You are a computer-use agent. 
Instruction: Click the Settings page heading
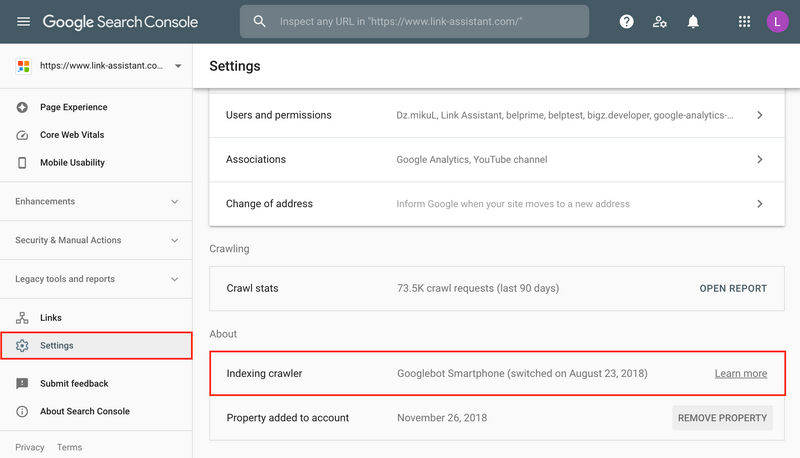[x=235, y=66]
